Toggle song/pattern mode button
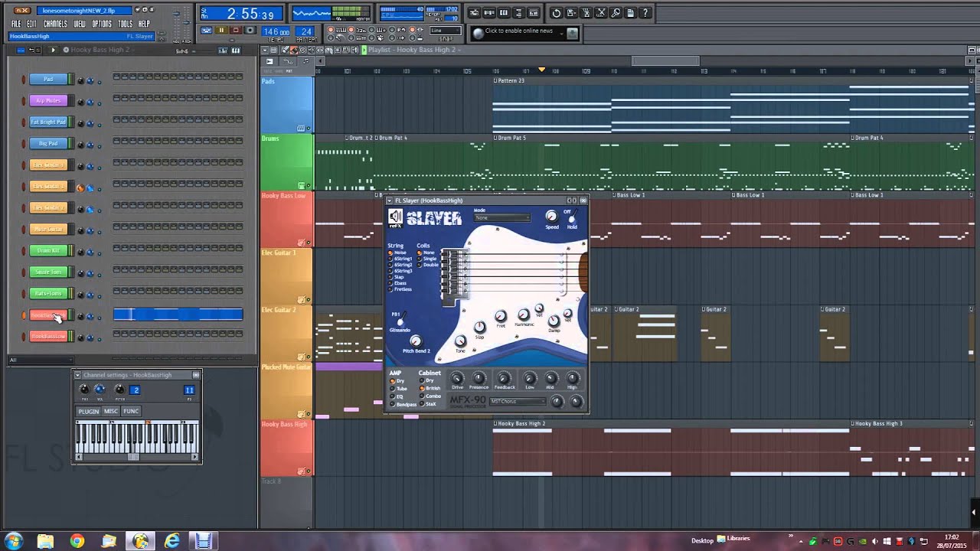 tap(206, 31)
